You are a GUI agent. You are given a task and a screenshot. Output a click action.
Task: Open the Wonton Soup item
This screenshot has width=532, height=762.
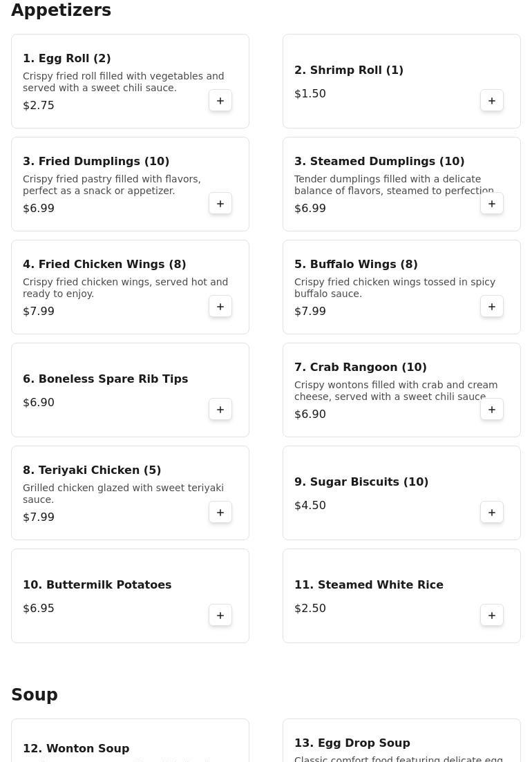point(76,749)
